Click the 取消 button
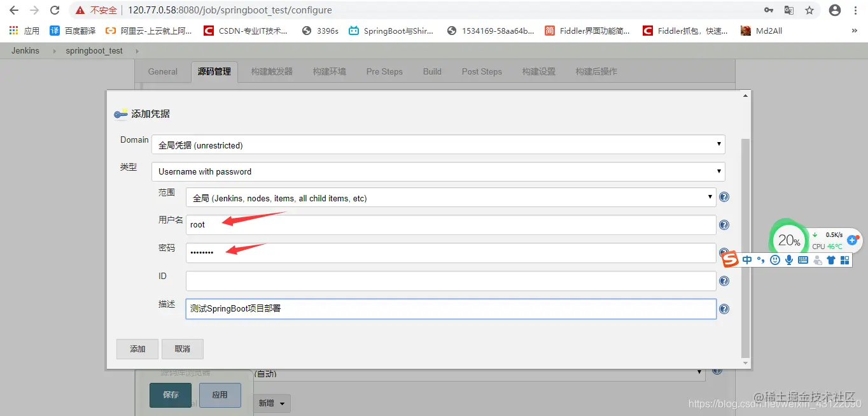 point(183,349)
